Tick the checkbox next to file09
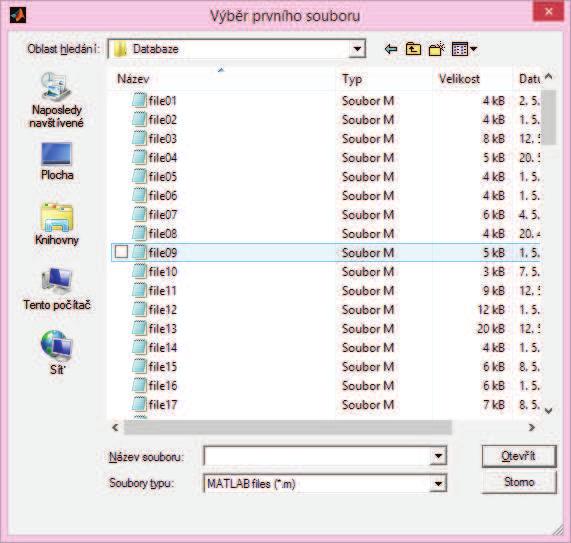The width and height of the screenshot is (571, 543). tap(121, 252)
